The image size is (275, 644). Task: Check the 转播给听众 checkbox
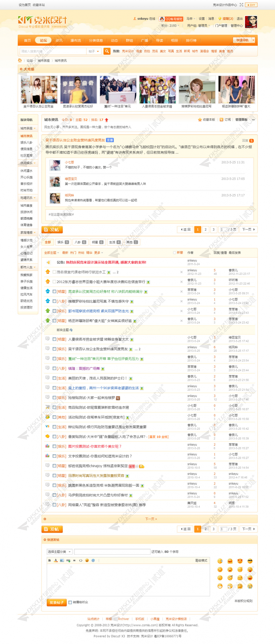70,602
